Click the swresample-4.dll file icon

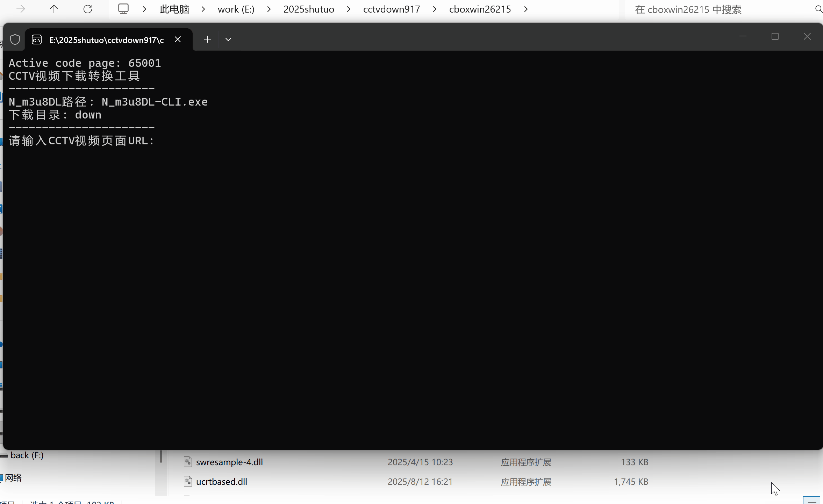tap(188, 462)
